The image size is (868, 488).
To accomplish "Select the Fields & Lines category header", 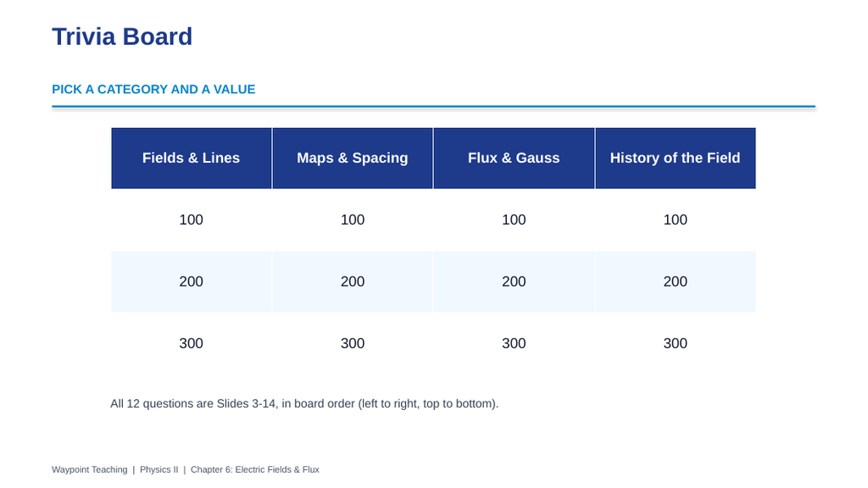I will coord(191,158).
